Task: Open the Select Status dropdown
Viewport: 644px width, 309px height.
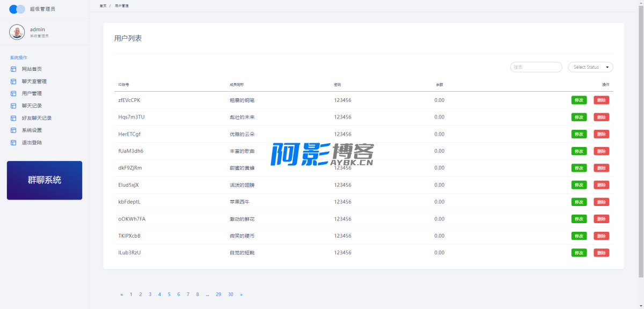Action: 590,67
